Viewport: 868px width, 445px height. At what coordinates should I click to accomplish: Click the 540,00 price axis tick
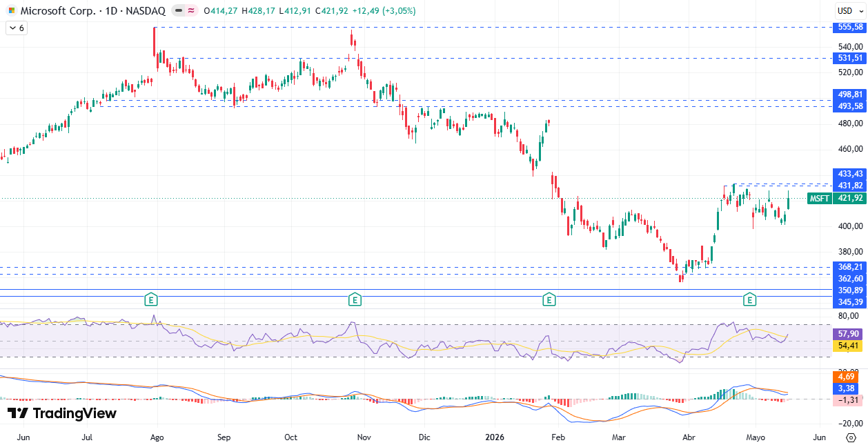point(851,46)
